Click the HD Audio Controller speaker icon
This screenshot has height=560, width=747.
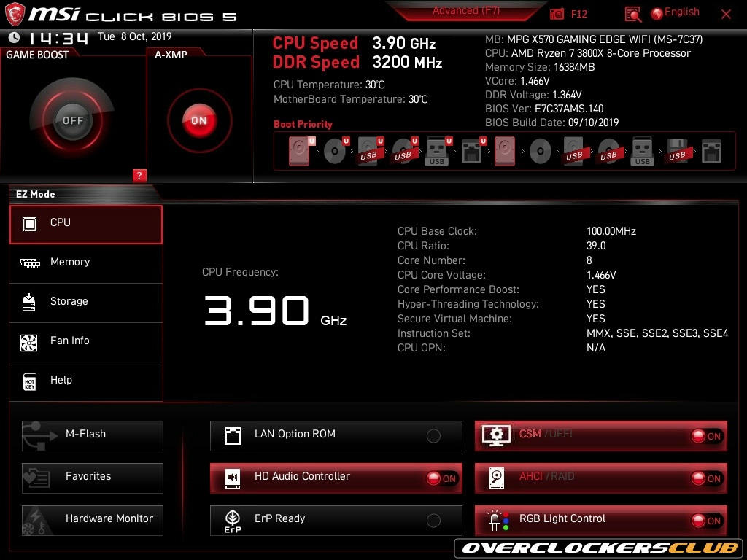(x=233, y=478)
